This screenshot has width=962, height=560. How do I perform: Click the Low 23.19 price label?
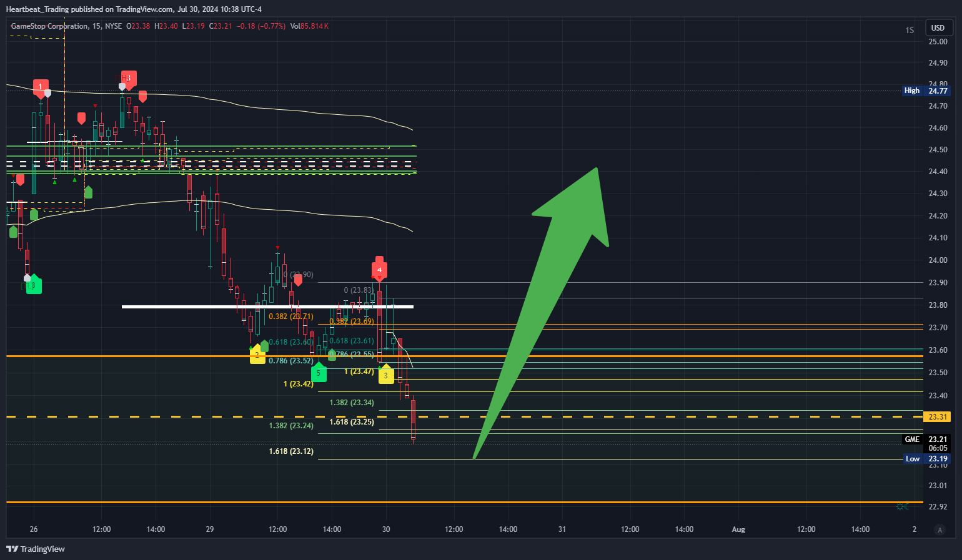tap(927, 459)
